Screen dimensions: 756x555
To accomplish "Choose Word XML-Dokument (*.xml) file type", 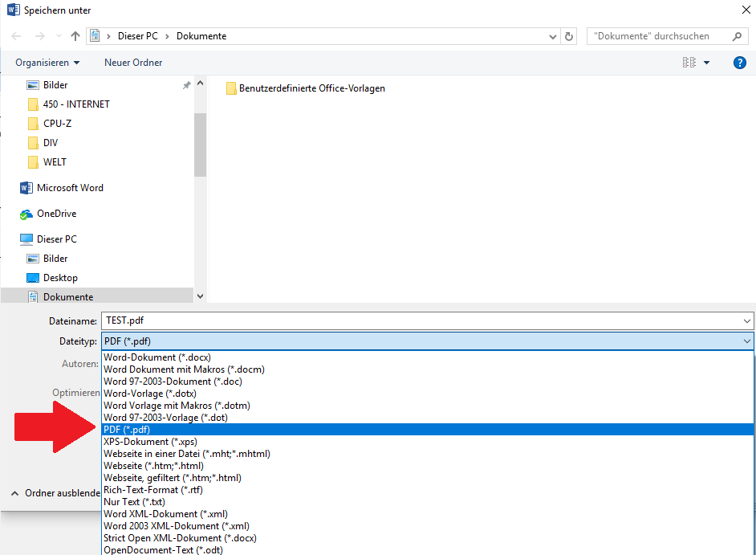I will pyautogui.click(x=427, y=514).
